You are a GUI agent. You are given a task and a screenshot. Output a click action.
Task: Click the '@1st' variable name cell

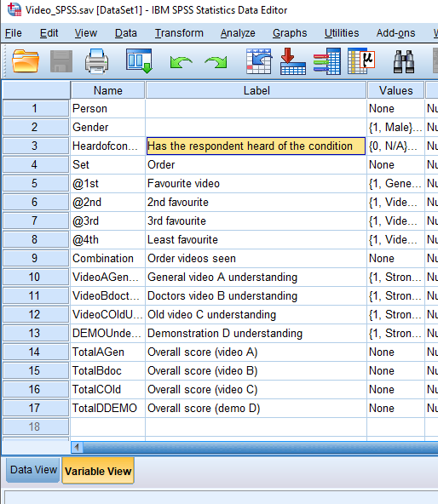pos(108,183)
